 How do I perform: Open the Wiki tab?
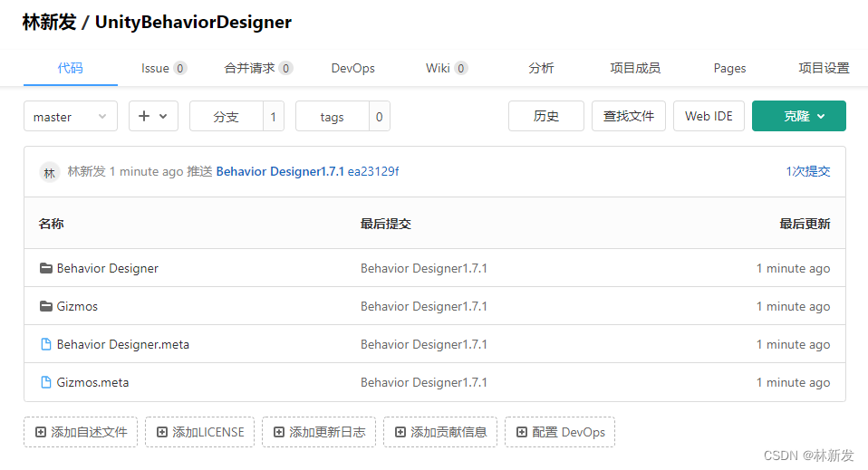[446, 68]
